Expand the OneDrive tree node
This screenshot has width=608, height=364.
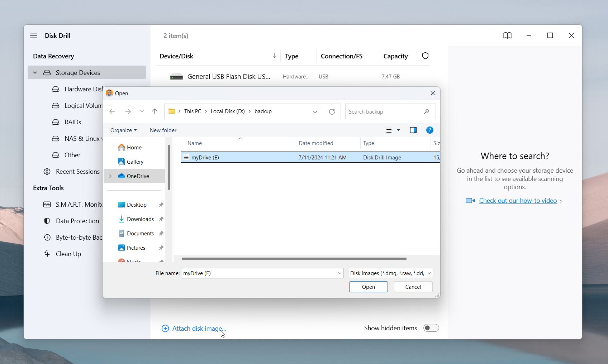[x=110, y=176]
